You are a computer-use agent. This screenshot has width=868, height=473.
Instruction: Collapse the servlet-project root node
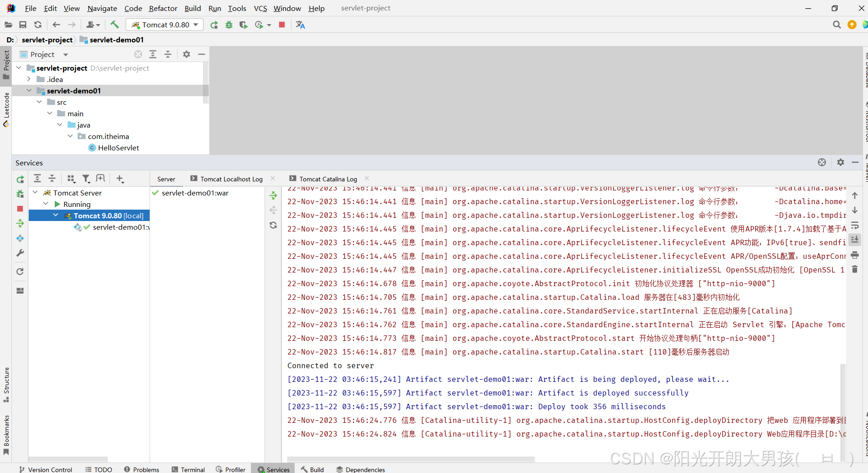[x=19, y=68]
